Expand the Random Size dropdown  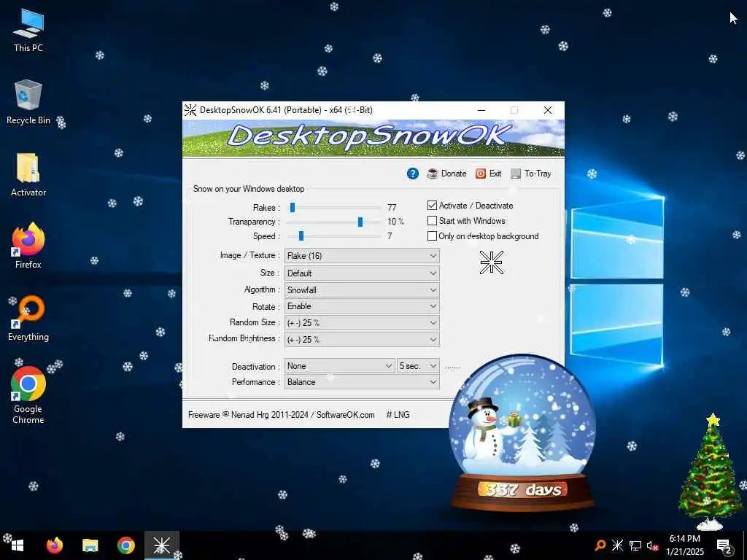[362, 323]
